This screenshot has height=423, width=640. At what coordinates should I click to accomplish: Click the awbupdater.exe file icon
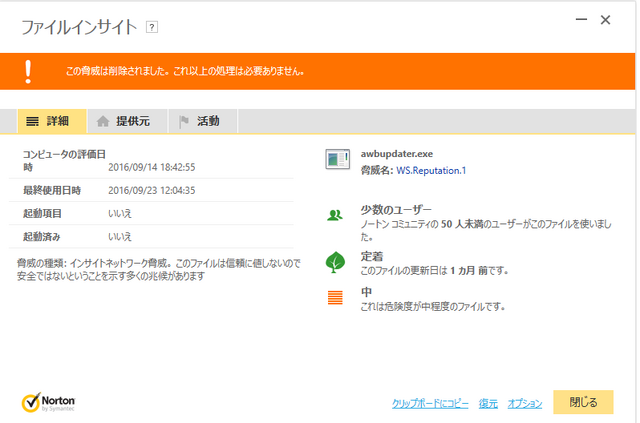[x=337, y=159]
